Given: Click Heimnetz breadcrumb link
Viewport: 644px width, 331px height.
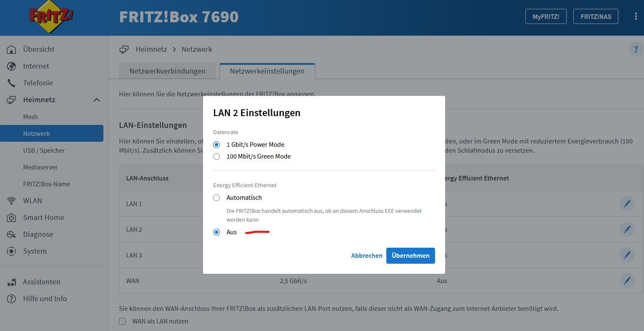Looking at the screenshot, I should pos(151,50).
